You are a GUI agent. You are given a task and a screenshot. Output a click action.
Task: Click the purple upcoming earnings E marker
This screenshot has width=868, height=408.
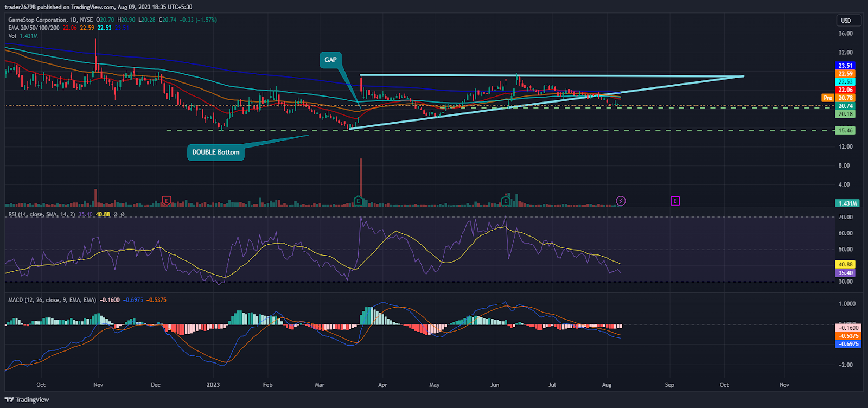click(x=675, y=201)
